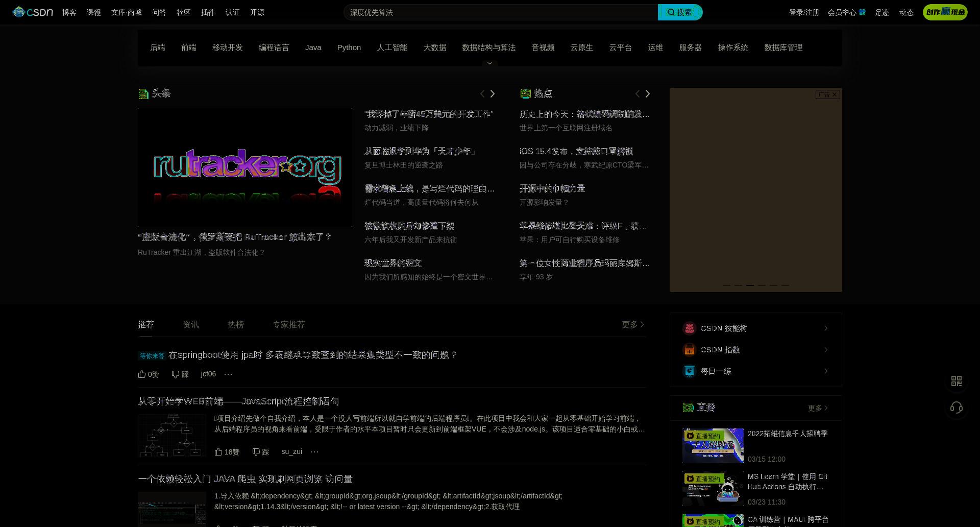Show next headline slide arrow
The height and width of the screenshot is (527, 980).
point(493,93)
